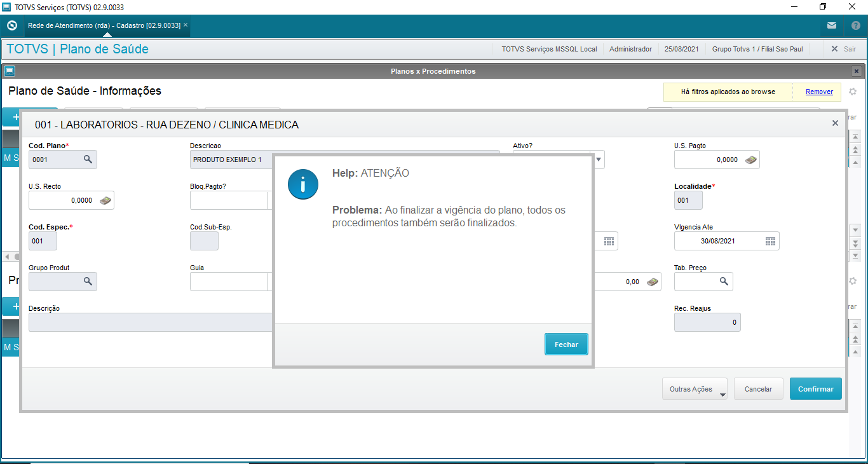868x464 pixels.
Task: Click the TOTVS Serviços MSSQL Local label
Action: coord(549,49)
